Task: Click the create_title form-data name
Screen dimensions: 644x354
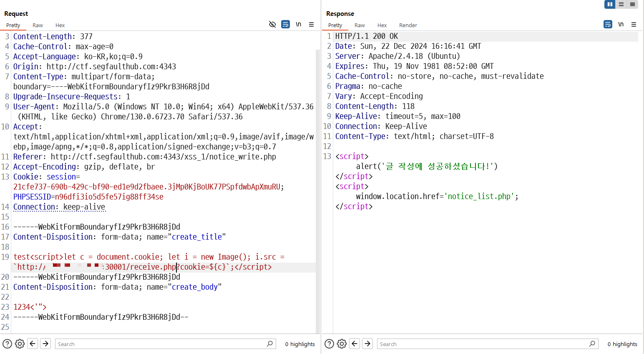Action: tap(197, 237)
